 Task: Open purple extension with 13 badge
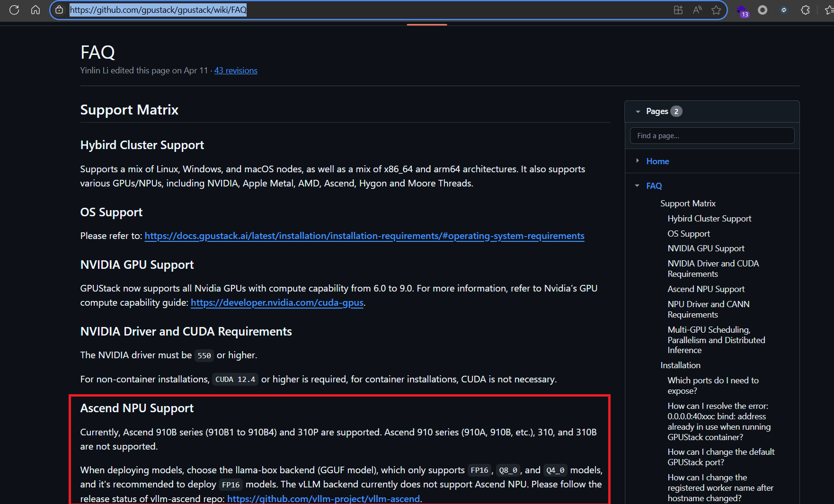coord(742,10)
